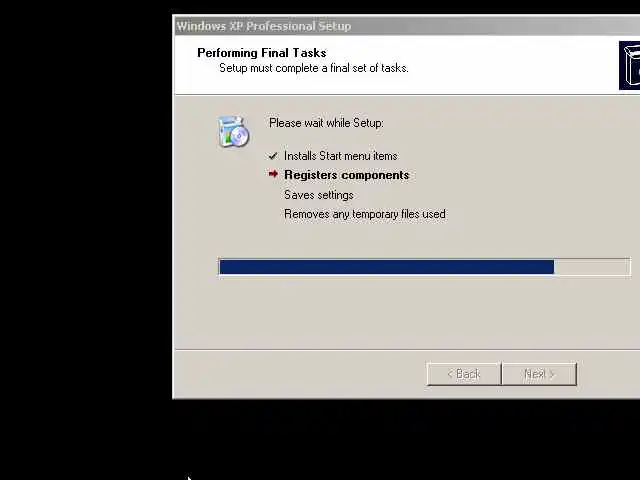Select the Installs Start menu items line
Screen dimensions: 640x480
[340, 156]
